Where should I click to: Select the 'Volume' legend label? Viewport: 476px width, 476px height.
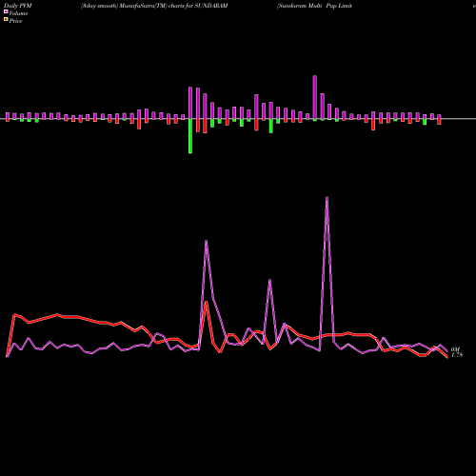[x=18, y=13]
